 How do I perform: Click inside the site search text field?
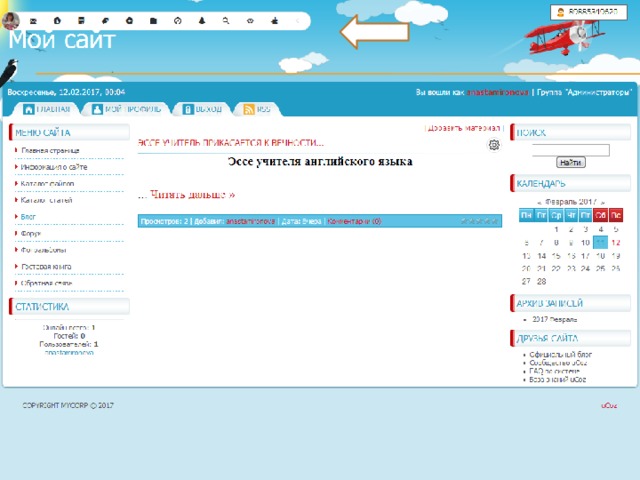[571, 150]
